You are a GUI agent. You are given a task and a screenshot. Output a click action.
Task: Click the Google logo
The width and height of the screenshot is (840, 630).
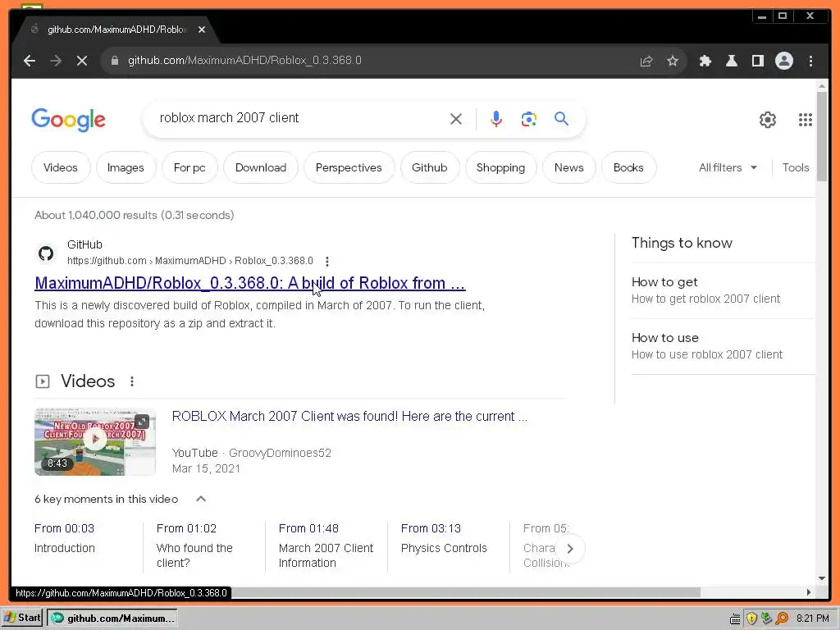(x=69, y=119)
